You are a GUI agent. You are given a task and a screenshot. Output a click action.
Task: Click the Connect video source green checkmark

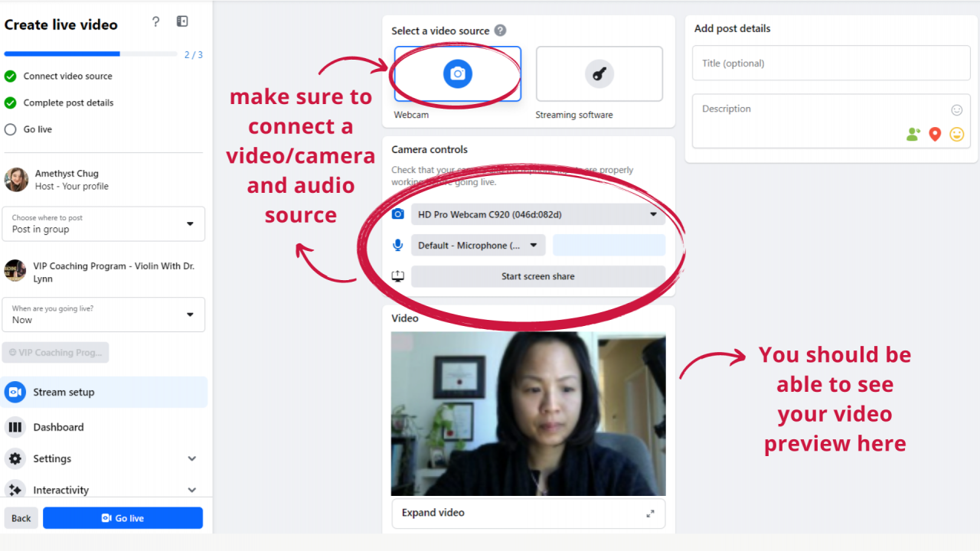click(x=11, y=77)
